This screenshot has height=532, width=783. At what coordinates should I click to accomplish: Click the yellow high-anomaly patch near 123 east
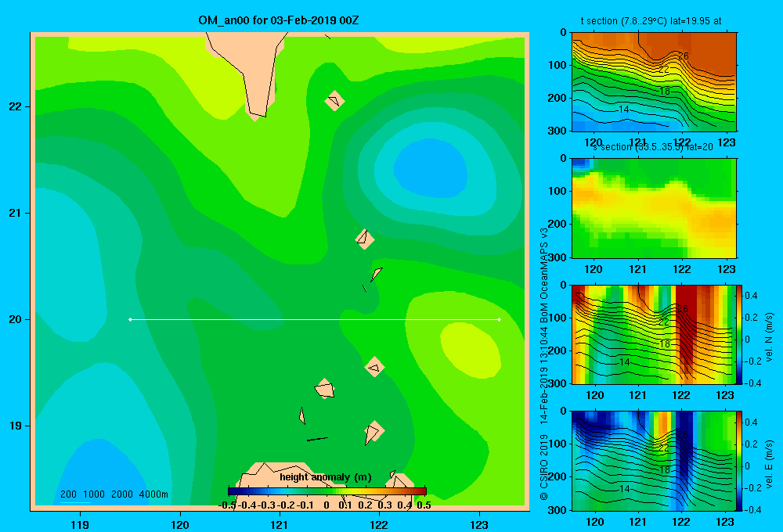pos(471,350)
